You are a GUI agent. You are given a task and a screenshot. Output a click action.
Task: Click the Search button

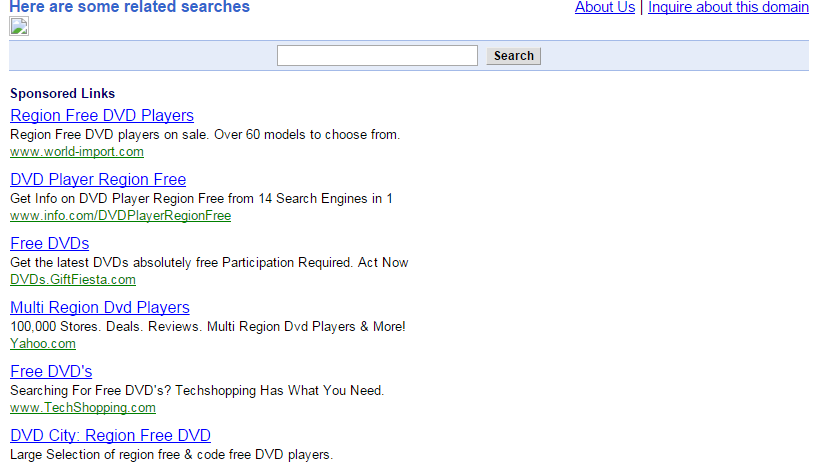(x=513, y=55)
